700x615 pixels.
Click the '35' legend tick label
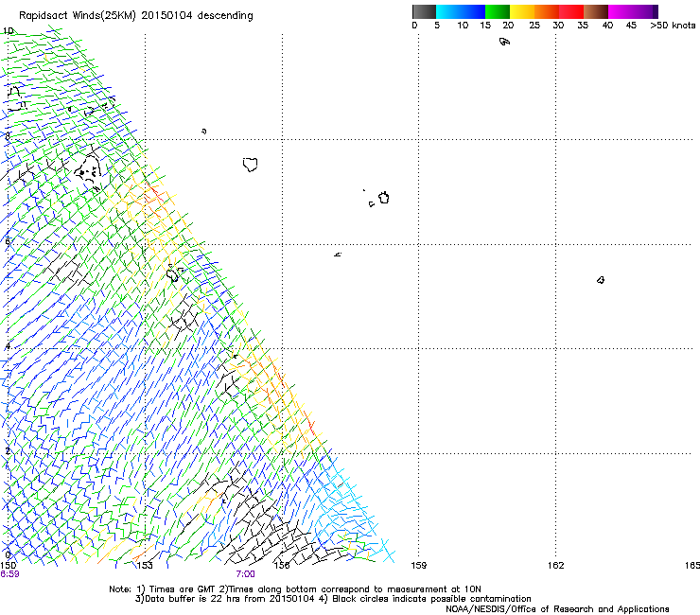(583, 26)
